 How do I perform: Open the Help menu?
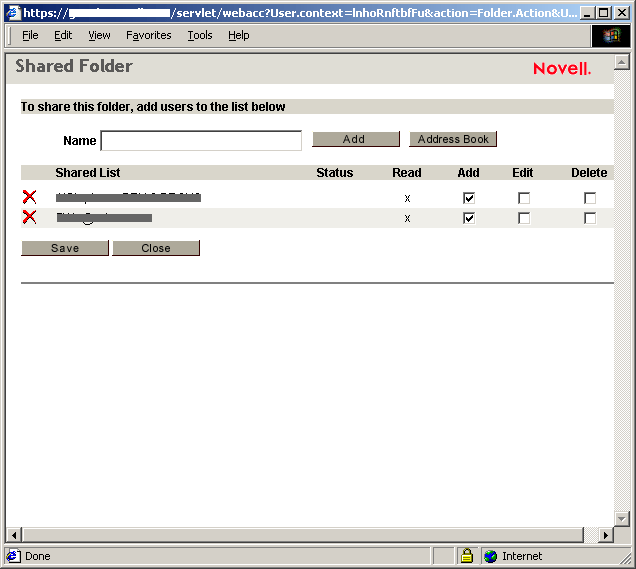tap(238, 36)
